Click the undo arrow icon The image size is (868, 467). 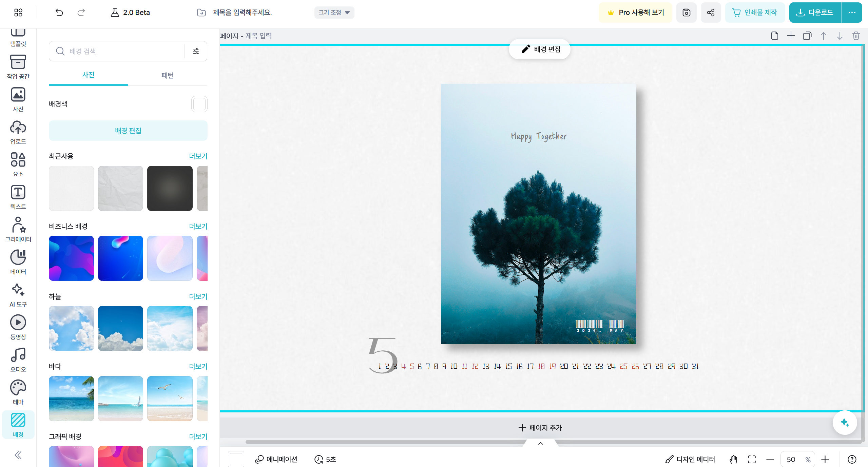[59, 13]
